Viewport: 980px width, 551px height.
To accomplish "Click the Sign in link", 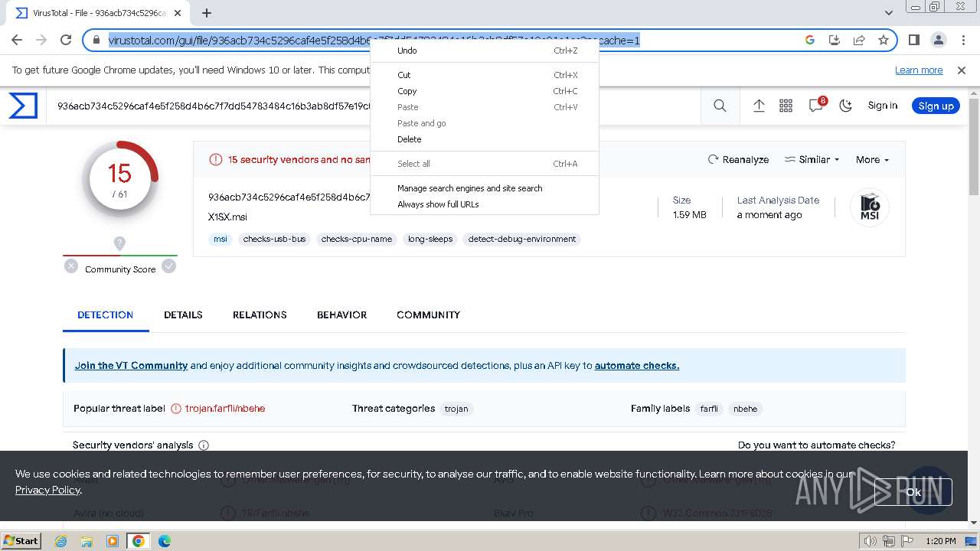I will click(882, 106).
